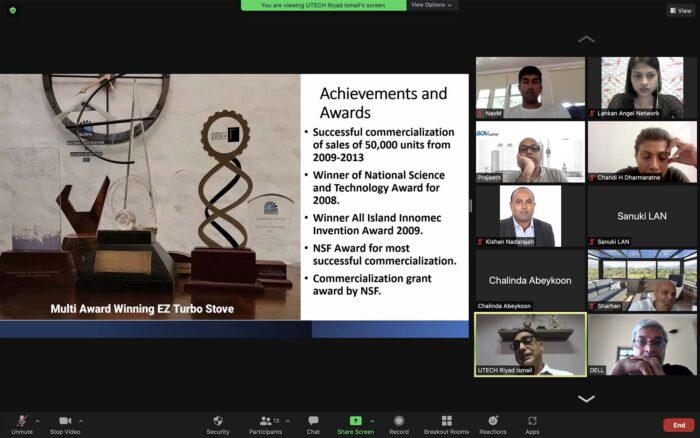
Task: Click the green encryption shield icon
Action: point(13,10)
